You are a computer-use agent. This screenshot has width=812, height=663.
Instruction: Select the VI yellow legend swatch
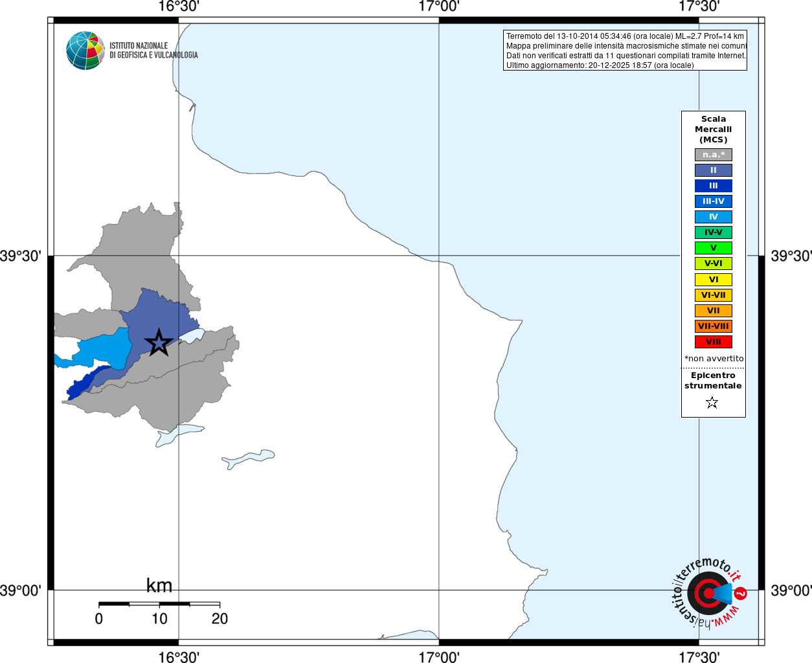[714, 280]
